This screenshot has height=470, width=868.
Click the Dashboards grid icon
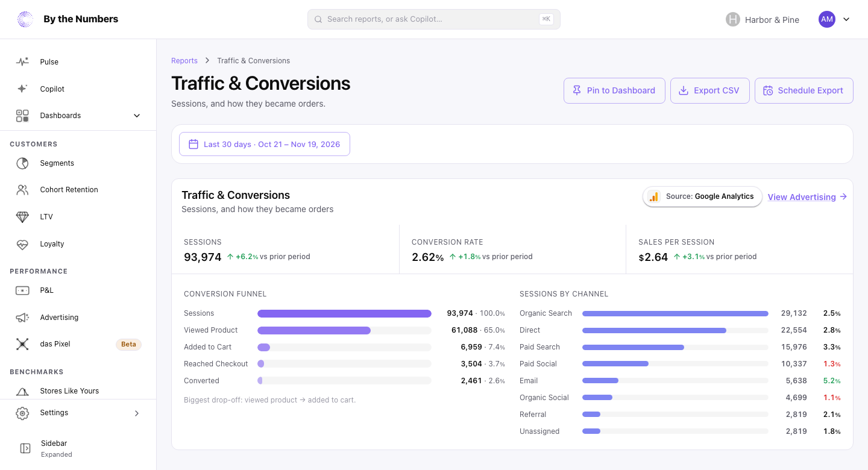(x=22, y=116)
